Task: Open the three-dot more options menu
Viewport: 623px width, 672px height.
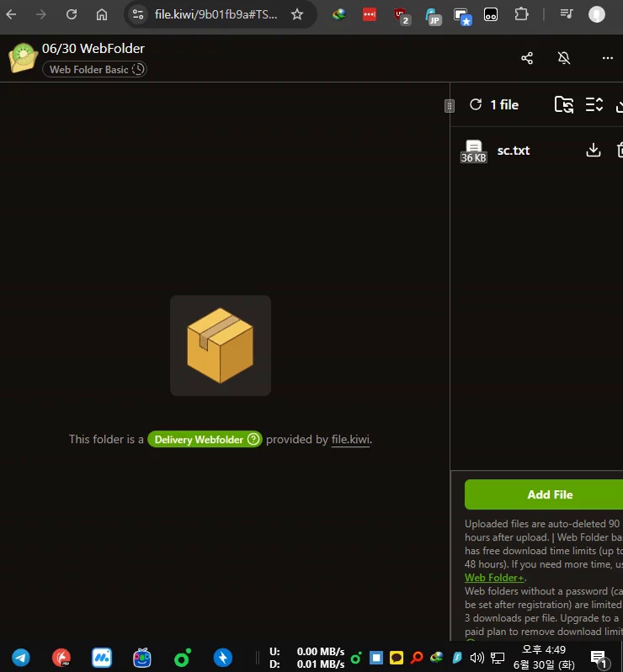Action: (x=607, y=58)
